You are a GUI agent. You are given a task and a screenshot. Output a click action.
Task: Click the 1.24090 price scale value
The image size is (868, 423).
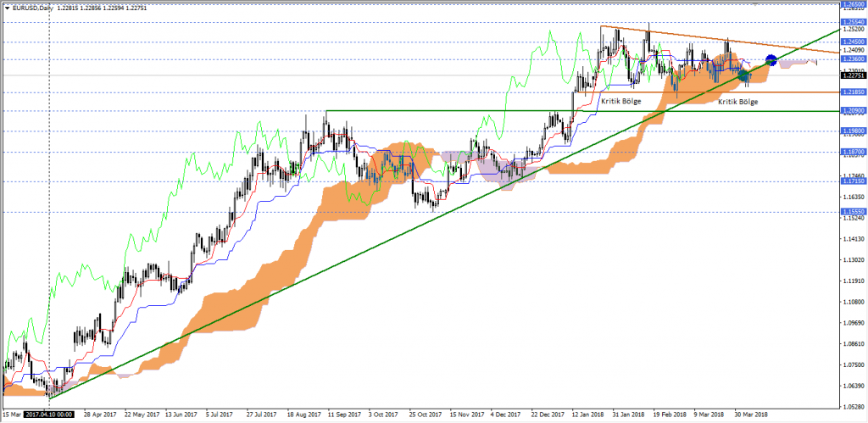click(x=853, y=49)
